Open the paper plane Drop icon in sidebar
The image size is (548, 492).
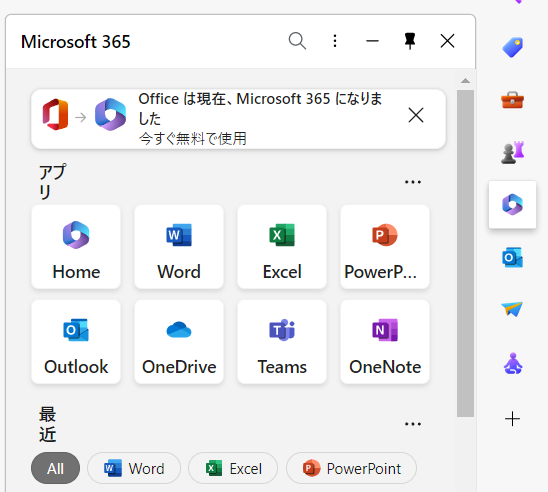pos(512,309)
